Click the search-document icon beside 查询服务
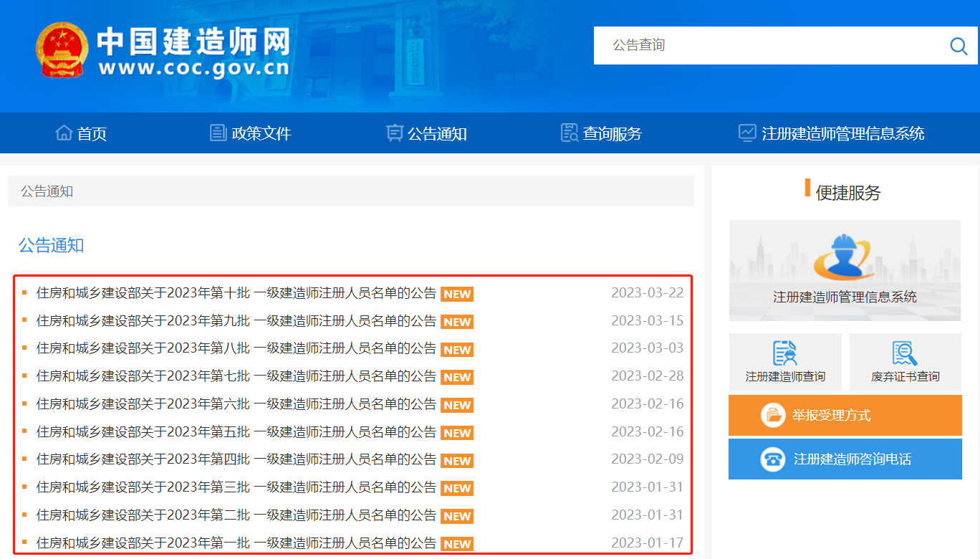The height and width of the screenshot is (559, 980). [x=570, y=133]
